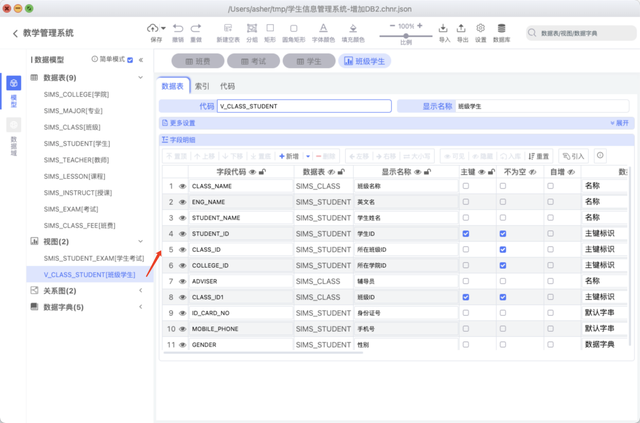640x423 pixels.
Task: Check auto-increment for CLASS_ID1 row
Action: (551, 297)
